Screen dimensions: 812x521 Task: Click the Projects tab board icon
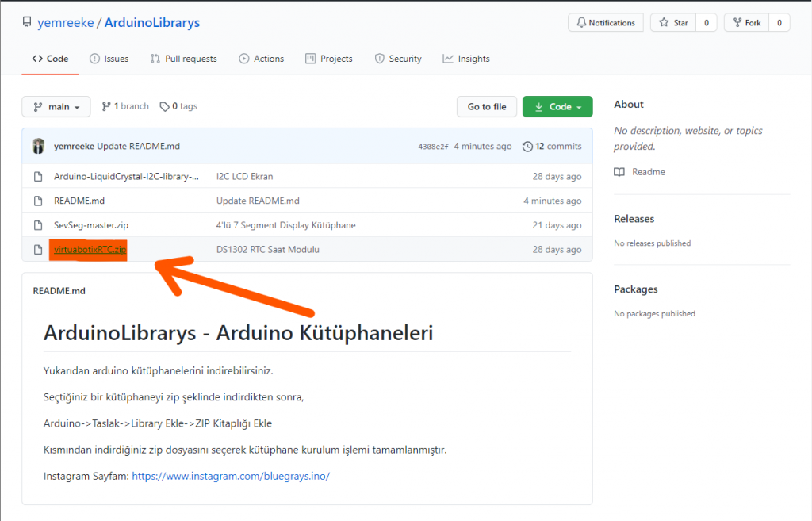pos(310,59)
